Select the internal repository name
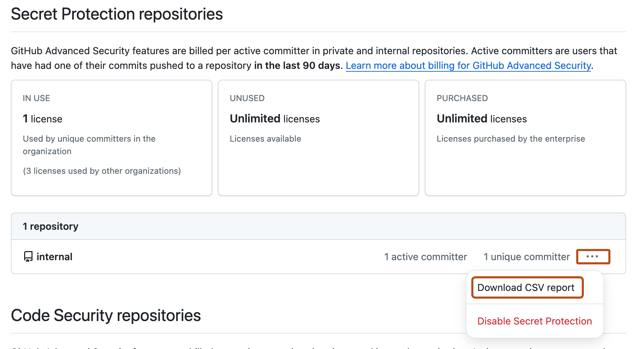644x349 pixels. (x=55, y=256)
